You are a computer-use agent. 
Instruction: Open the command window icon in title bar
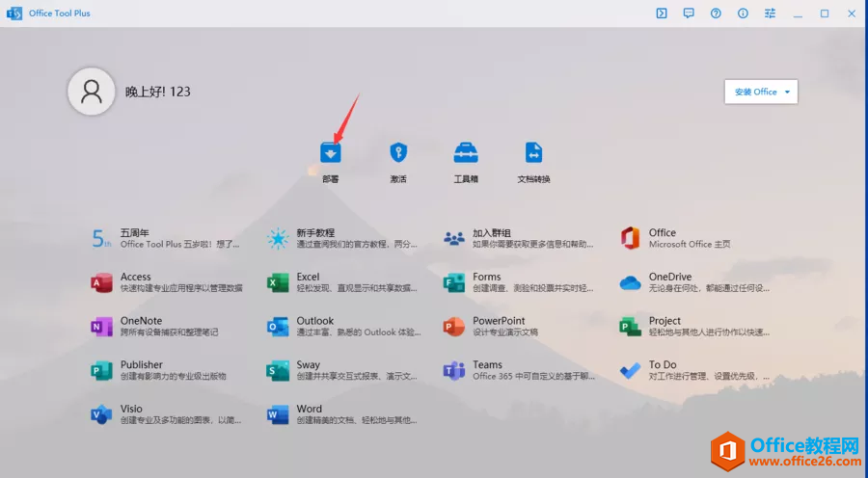662,13
